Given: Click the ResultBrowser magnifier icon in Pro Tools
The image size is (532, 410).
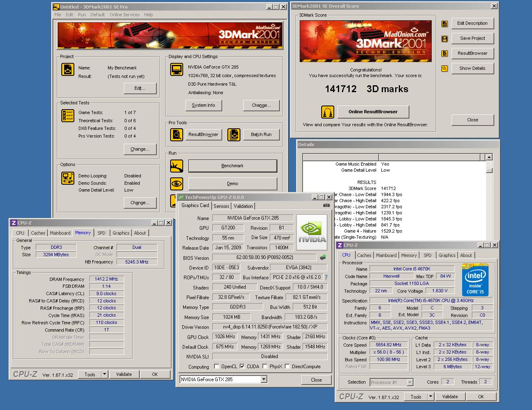Looking at the screenshot, I should [177, 134].
